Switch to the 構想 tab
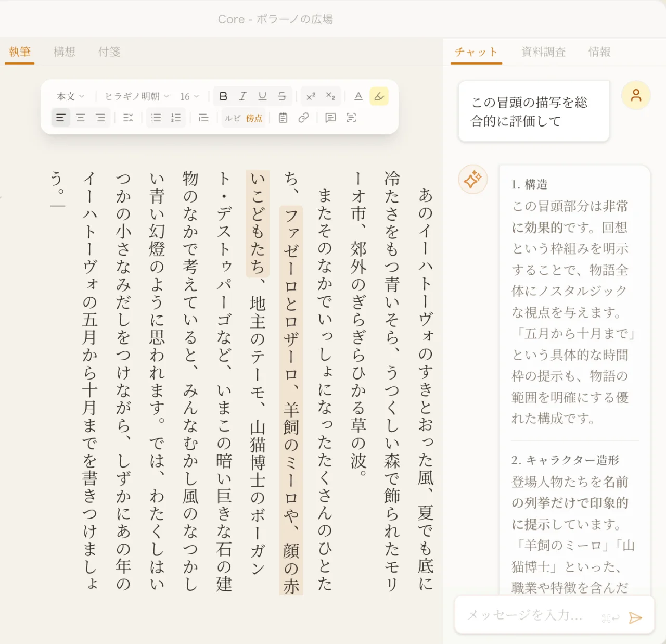666x644 pixels. click(x=65, y=52)
